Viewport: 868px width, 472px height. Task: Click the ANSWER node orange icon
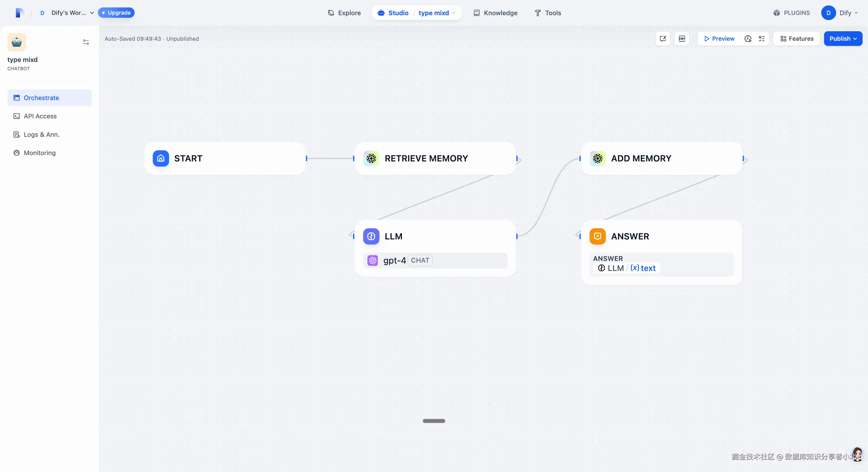pos(597,236)
